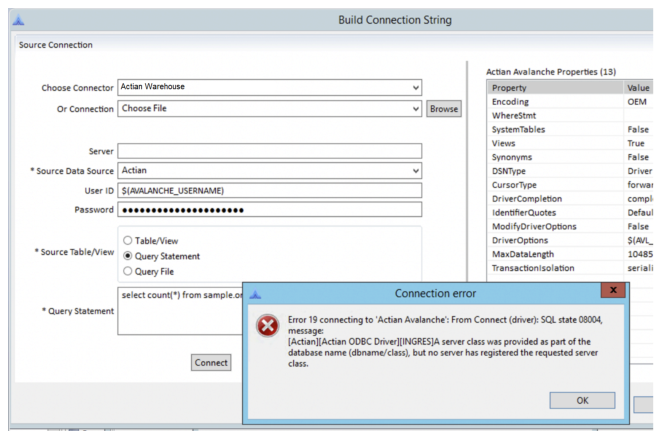Open the Source Data Source dropdown
The height and width of the screenshot is (439, 662).
(x=415, y=171)
